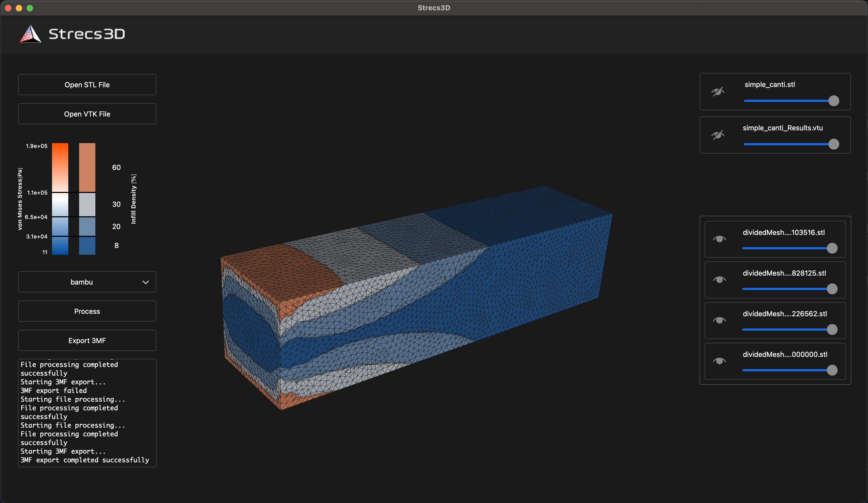The width and height of the screenshot is (868, 503).
Task: Hide the dividedMesh....103516.stl layer
Action: (719, 239)
